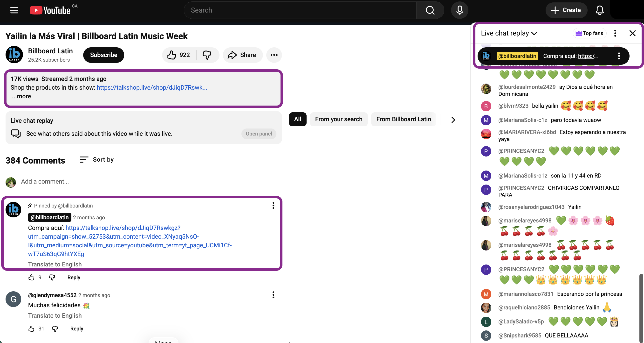Open the notifications bell
Viewport: 644px width, 343px height.
599,10
